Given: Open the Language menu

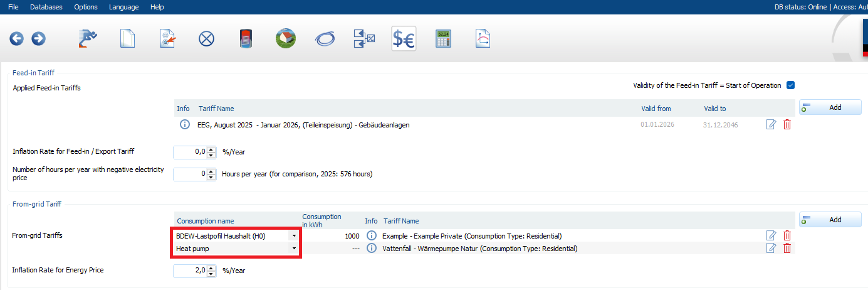Looking at the screenshot, I should click(124, 7).
